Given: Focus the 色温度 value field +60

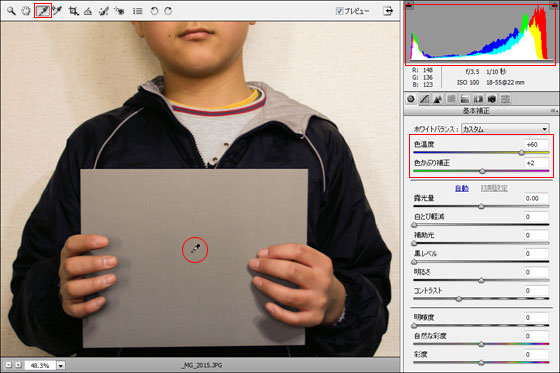Looking at the screenshot, I should coord(536,144).
